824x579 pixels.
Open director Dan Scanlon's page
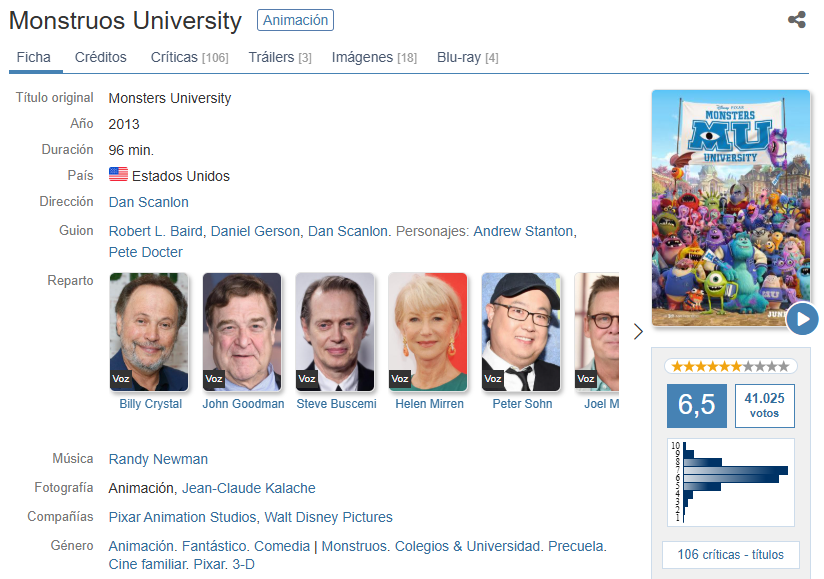pyautogui.click(x=148, y=202)
